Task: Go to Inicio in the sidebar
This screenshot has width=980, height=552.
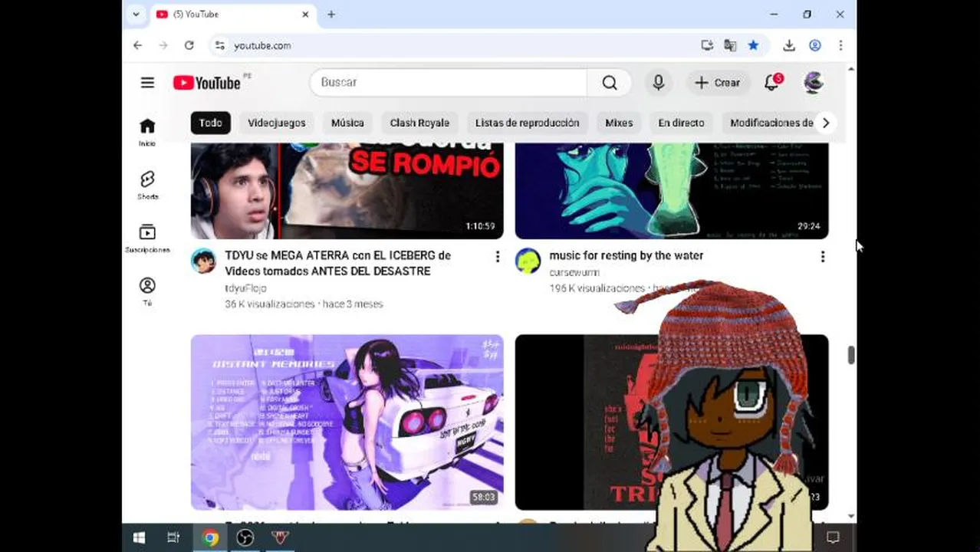Action: [x=147, y=132]
